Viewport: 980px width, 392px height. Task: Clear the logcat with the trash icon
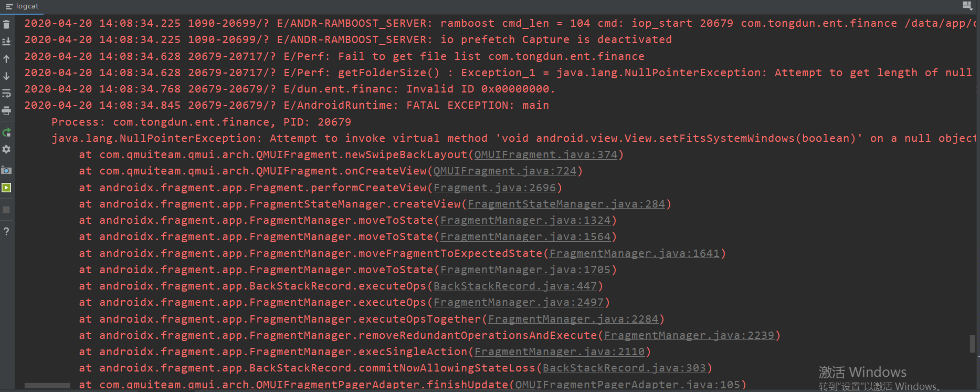coord(7,24)
